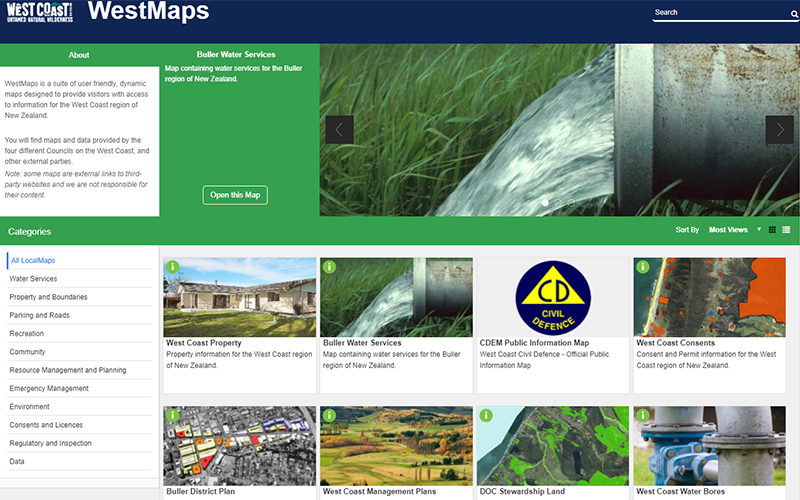Open Civil Defence logo thumbnail

click(553, 297)
